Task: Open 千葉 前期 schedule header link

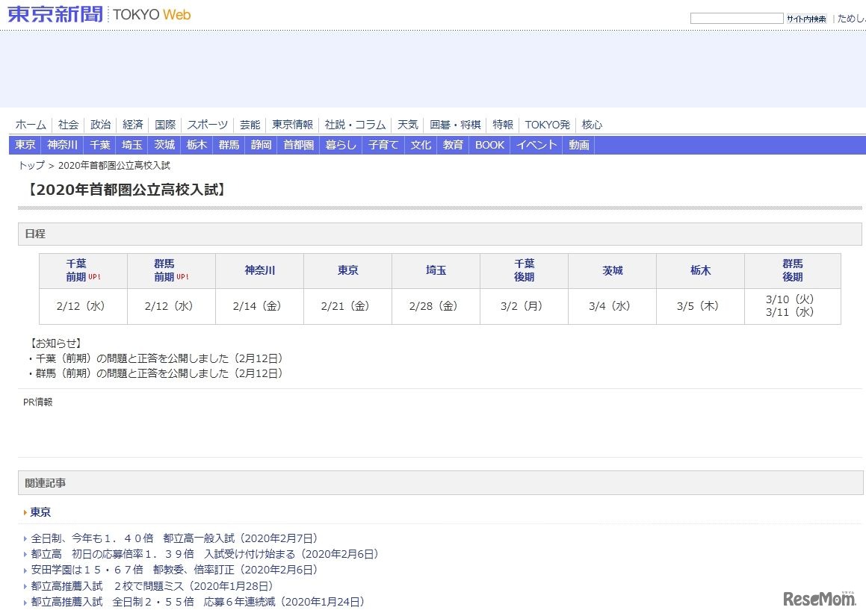Action: pyautogui.click(x=76, y=270)
